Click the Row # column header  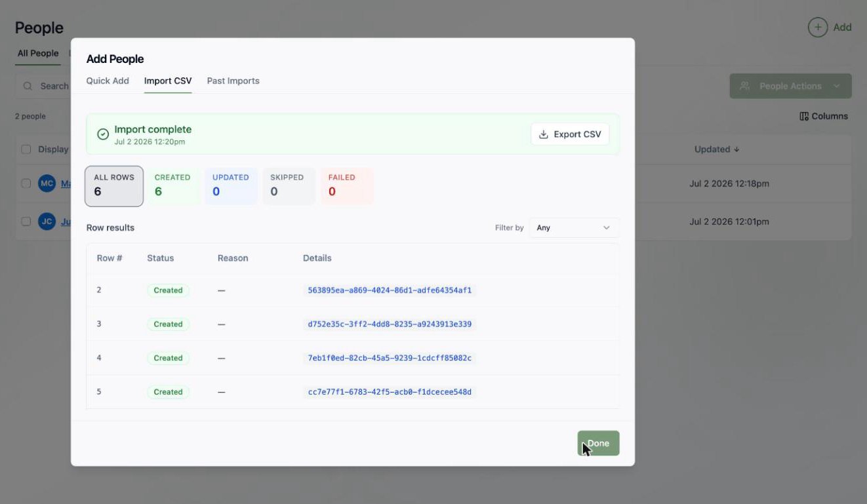click(x=110, y=258)
